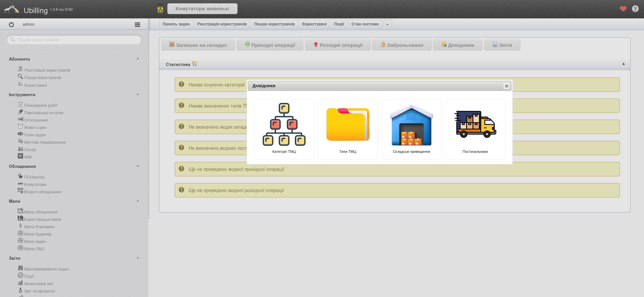Viewport: 644px width, 297px height.
Task: Collapse the Інструменти sidebar section
Action: [x=138, y=94]
